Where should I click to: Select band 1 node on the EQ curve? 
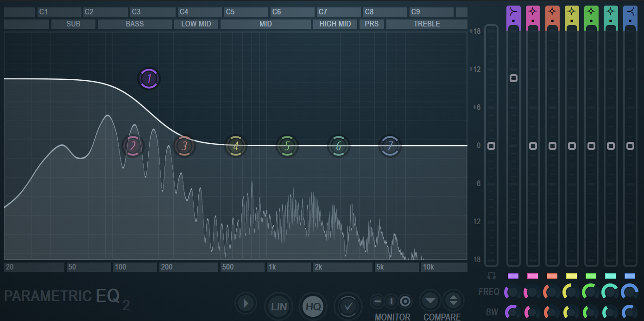tap(149, 79)
